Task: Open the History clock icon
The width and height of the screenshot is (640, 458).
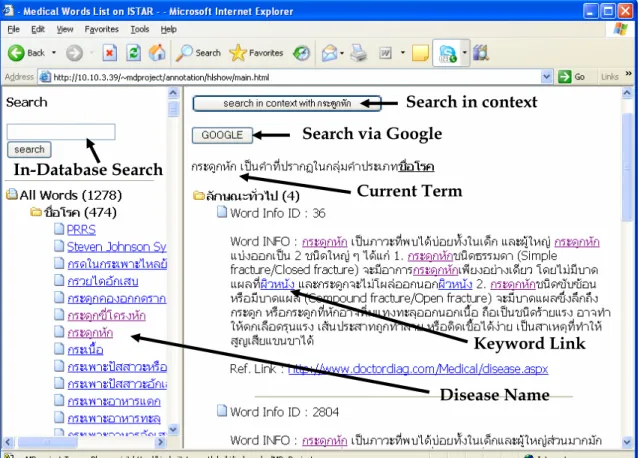Action: [x=302, y=53]
